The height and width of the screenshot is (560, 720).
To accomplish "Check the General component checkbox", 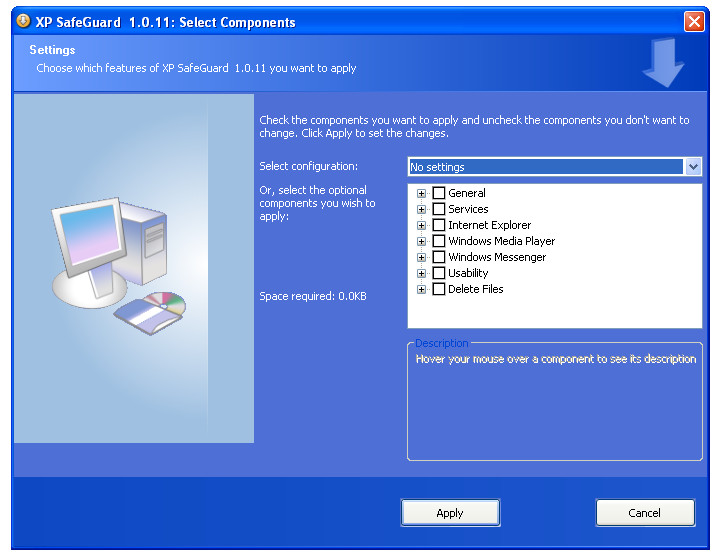I will tap(439, 193).
